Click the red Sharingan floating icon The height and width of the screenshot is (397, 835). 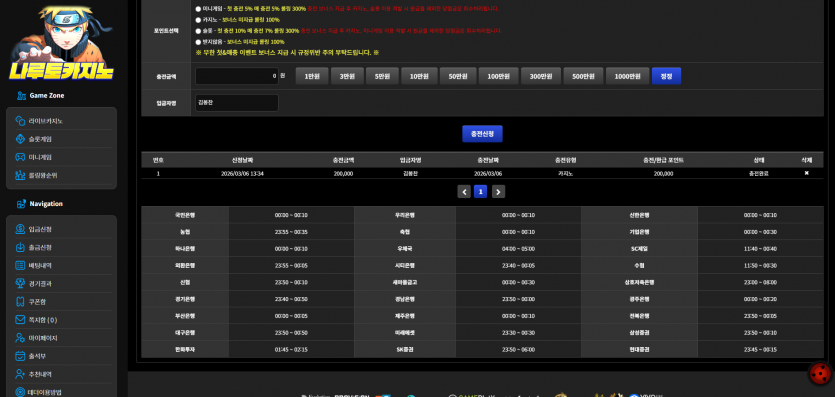click(820, 373)
